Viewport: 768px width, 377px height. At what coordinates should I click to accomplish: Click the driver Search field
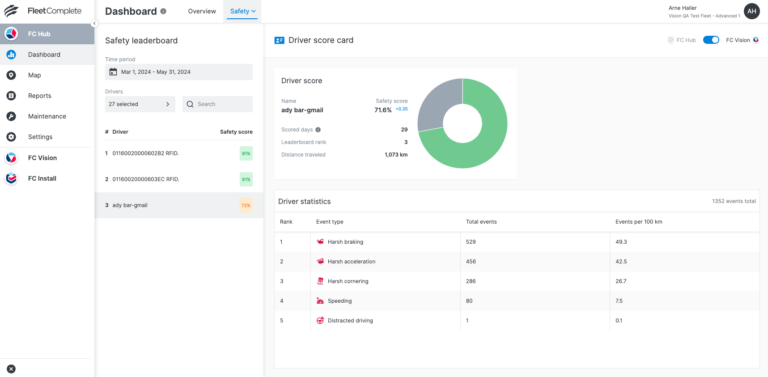[x=217, y=104]
